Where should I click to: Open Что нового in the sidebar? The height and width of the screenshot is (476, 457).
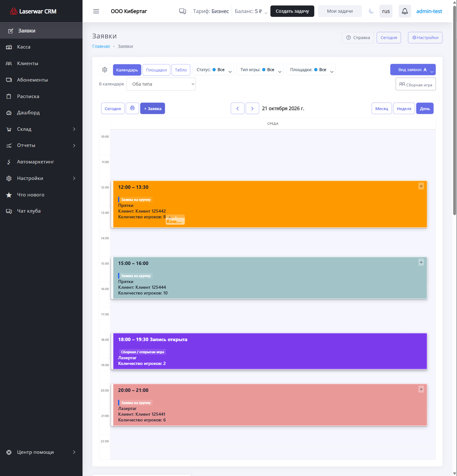tap(41, 195)
